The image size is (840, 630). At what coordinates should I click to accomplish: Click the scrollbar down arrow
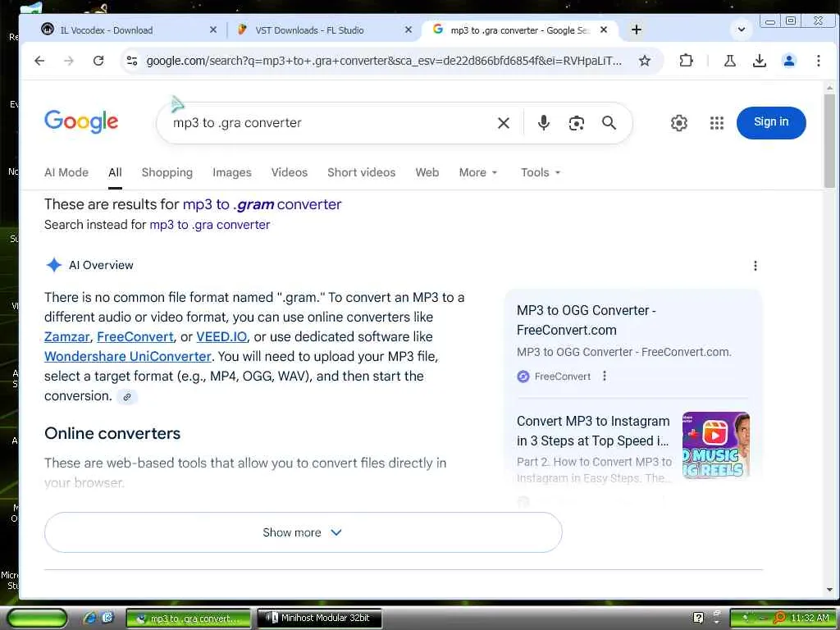(x=829, y=590)
